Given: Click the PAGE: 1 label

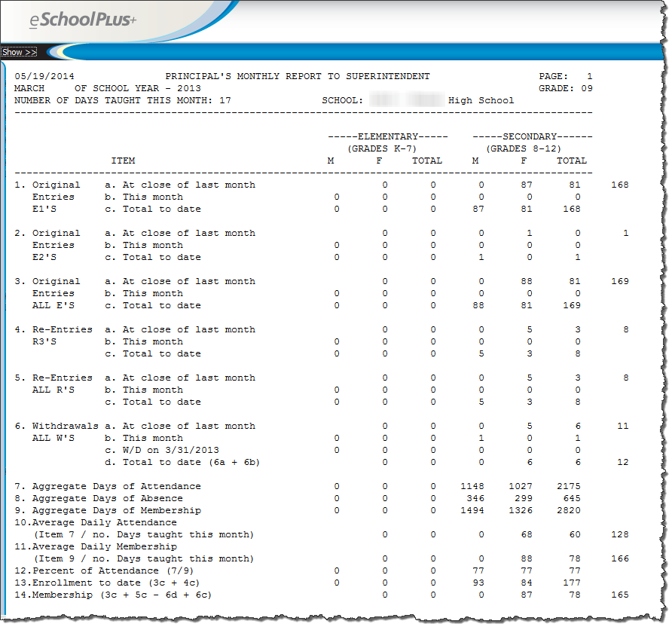Looking at the screenshot, I should pos(565,76).
